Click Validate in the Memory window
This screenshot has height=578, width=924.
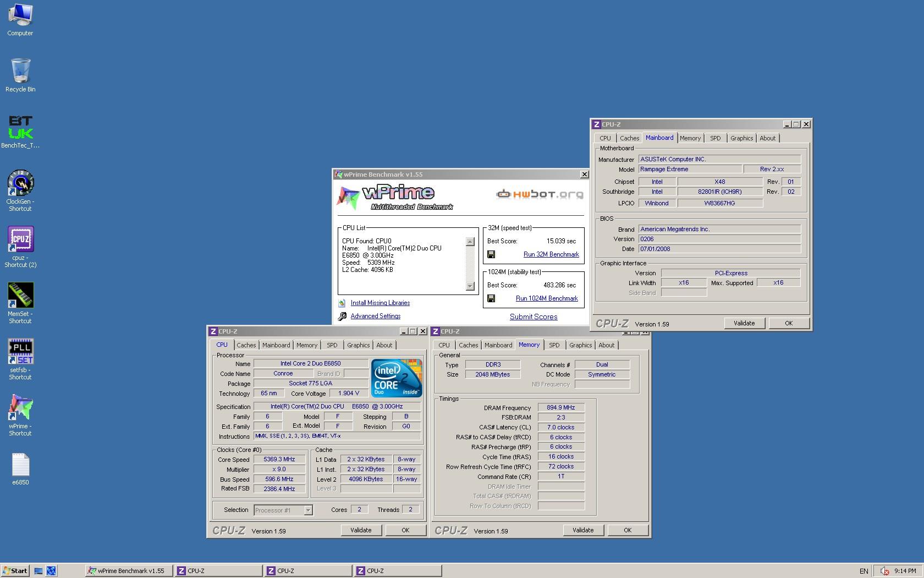coord(583,530)
